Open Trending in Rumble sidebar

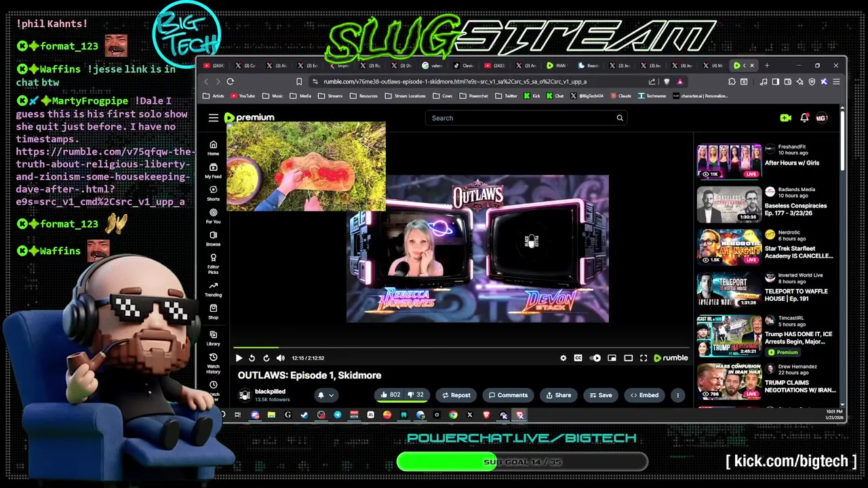point(213,289)
